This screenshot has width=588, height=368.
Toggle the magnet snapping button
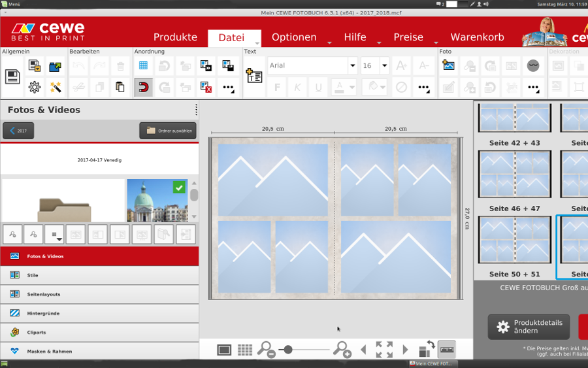tap(143, 87)
